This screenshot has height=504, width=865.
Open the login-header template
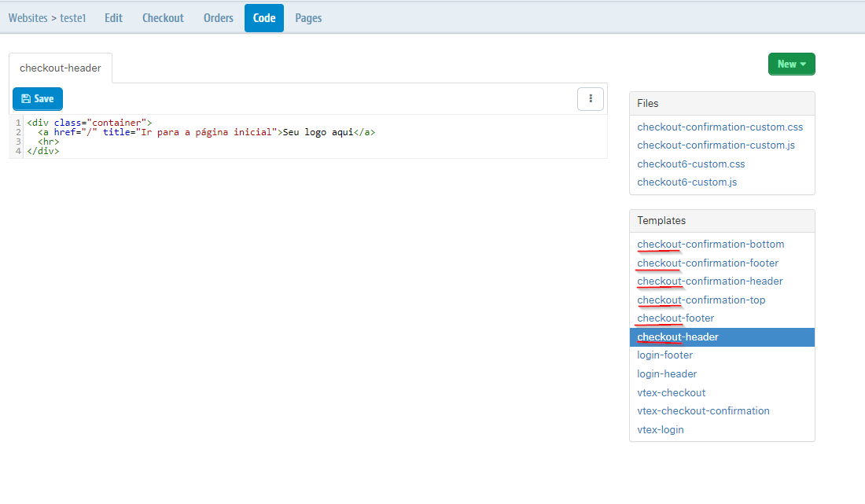(667, 373)
